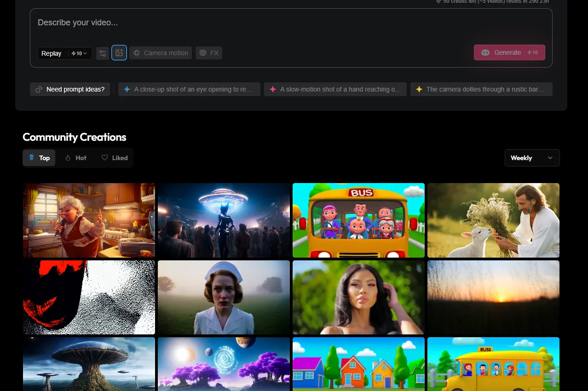This screenshot has width=588, height=391.
Task: Click the image upload icon in prompt toolbar
Action: tap(119, 53)
